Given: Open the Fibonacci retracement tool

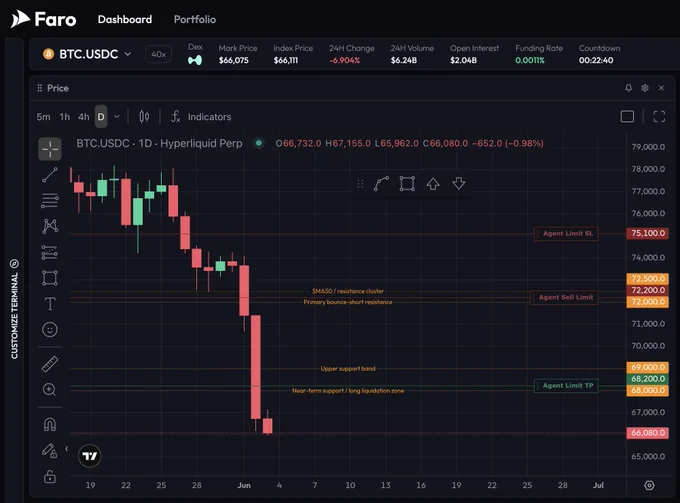Looking at the screenshot, I should click(50, 200).
